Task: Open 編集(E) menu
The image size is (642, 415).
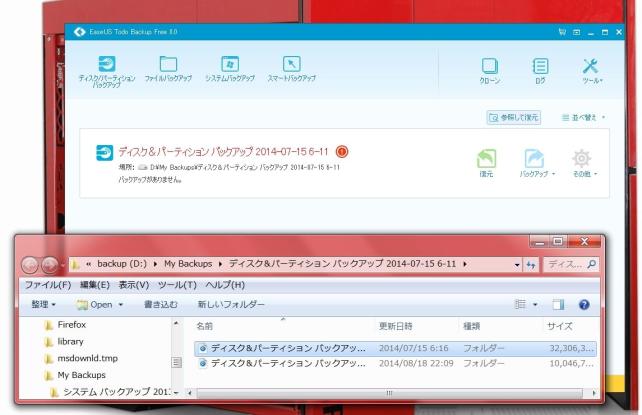Action: (95, 285)
